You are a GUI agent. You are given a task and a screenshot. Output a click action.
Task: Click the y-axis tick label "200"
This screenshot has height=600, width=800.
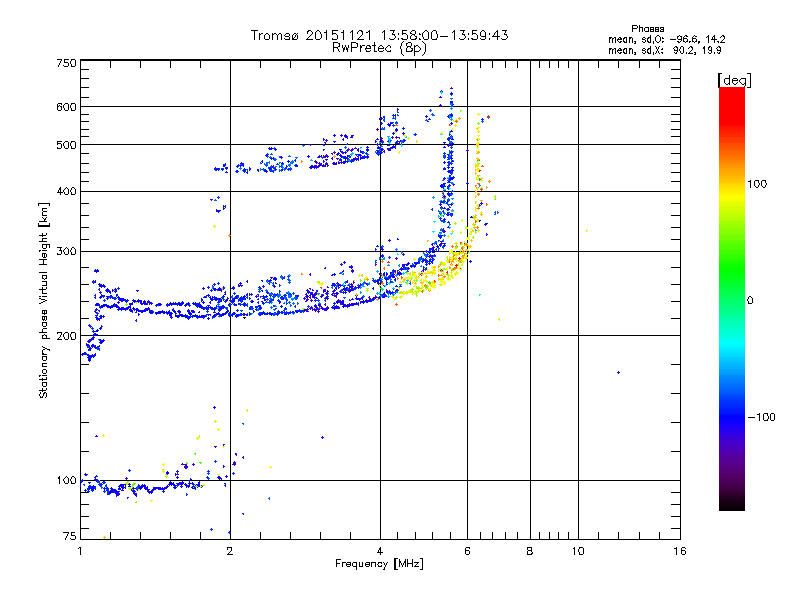(x=67, y=336)
